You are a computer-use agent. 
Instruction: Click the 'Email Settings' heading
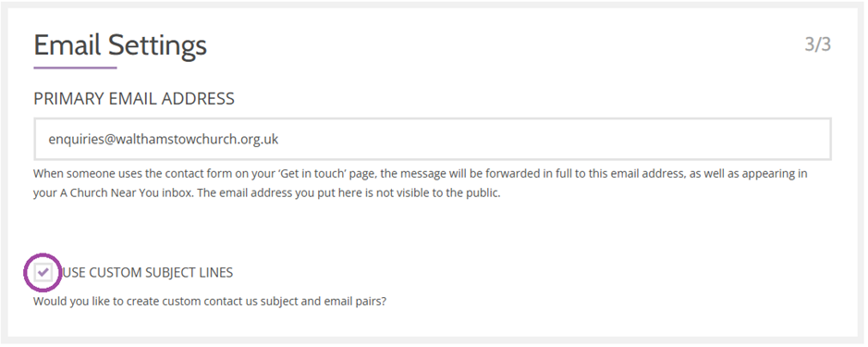pyautogui.click(x=120, y=45)
